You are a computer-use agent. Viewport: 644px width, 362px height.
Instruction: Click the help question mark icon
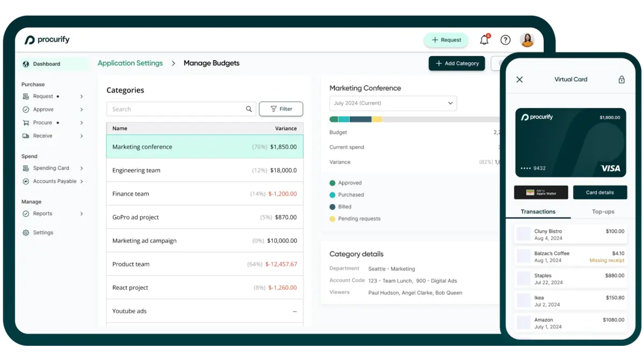coord(505,40)
